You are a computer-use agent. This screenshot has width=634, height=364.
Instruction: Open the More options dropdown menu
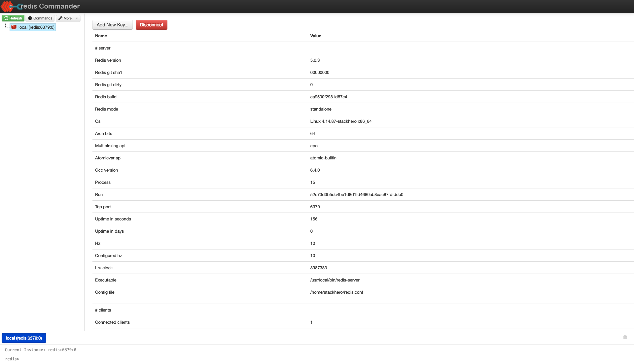coord(68,18)
